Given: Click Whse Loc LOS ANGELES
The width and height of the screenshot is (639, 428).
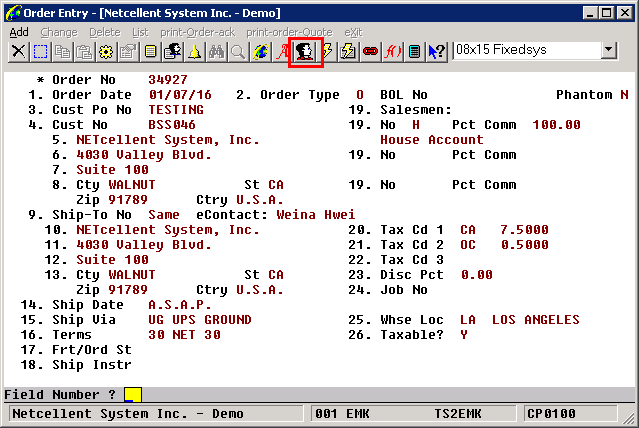Looking at the screenshot, I should pos(535,320).
